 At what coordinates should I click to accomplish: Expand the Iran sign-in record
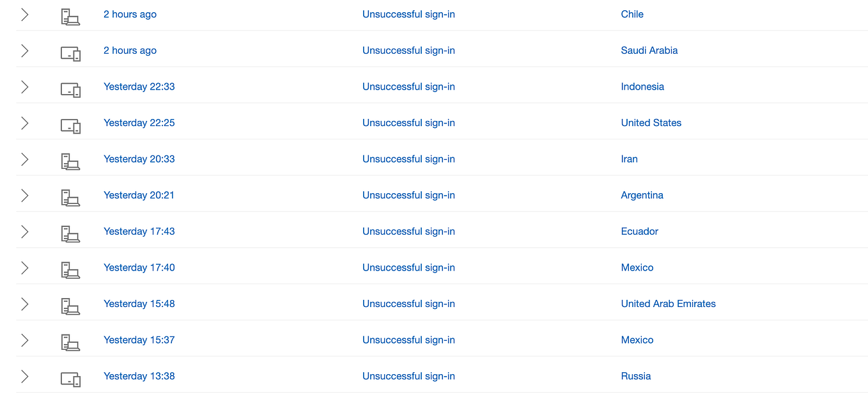[24, 159]
